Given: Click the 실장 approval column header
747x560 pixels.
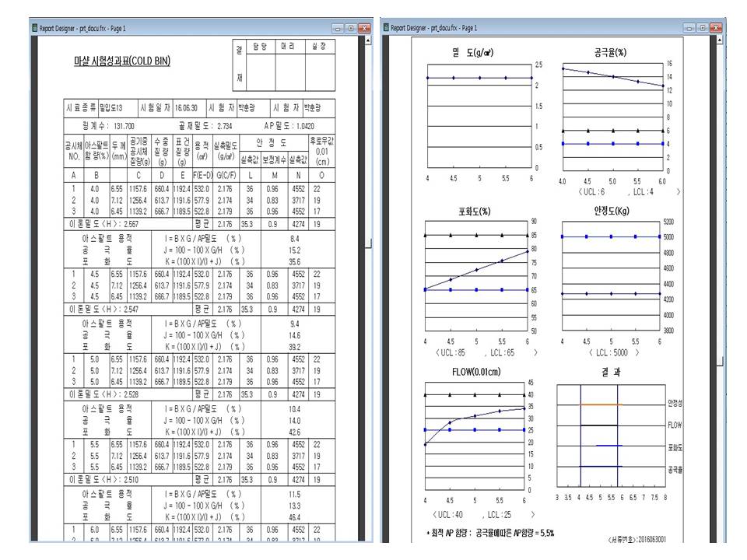Looking at the screenshot, I should click(x=319, y=46).
